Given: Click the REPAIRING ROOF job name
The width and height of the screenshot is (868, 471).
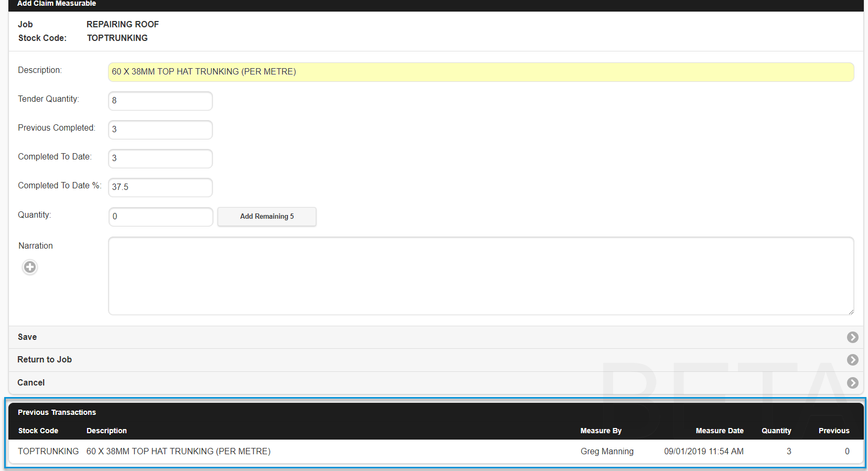Looking at the screenshot, I should tap(123, 24).
